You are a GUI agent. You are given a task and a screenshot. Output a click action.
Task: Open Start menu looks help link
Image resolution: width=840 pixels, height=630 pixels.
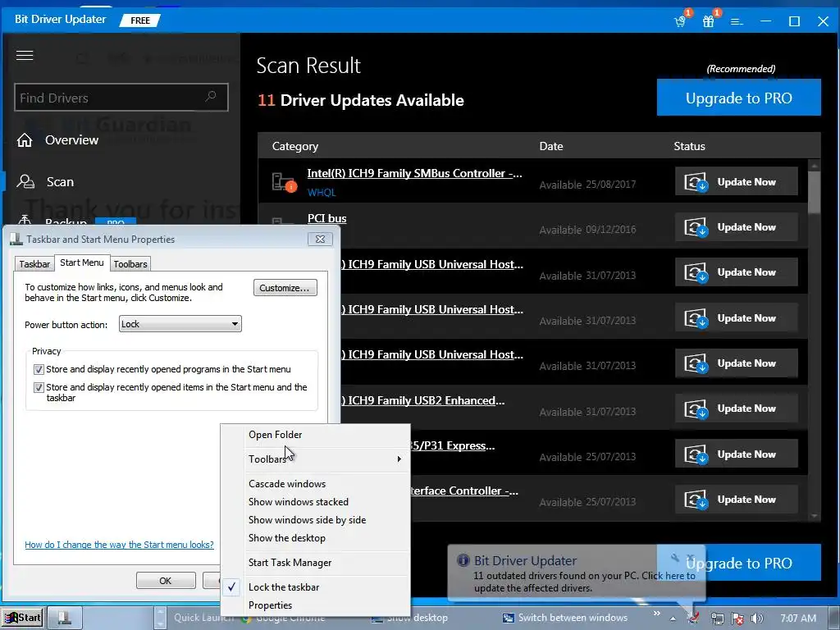[119, 545]
